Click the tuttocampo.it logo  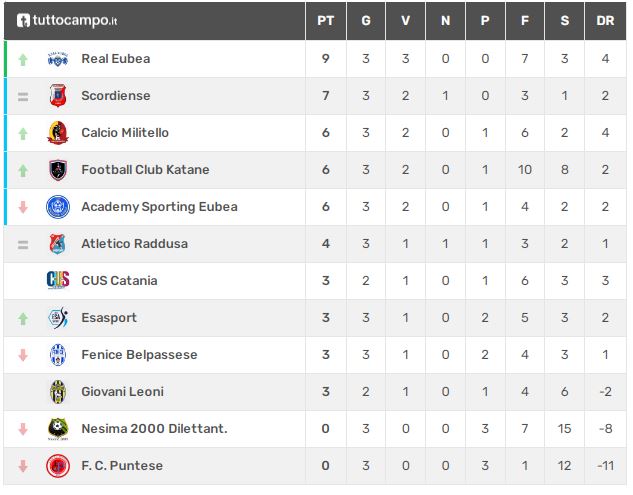point(67,20)
